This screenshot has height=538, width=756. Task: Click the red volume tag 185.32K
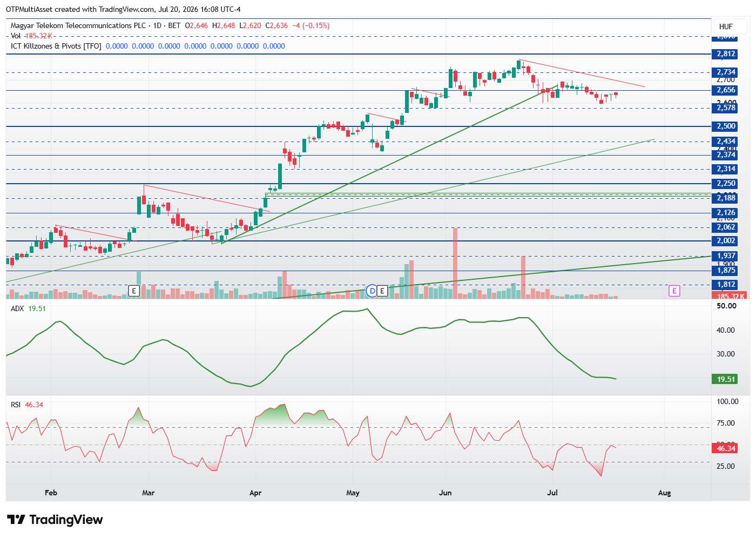[x=730, y=296]
